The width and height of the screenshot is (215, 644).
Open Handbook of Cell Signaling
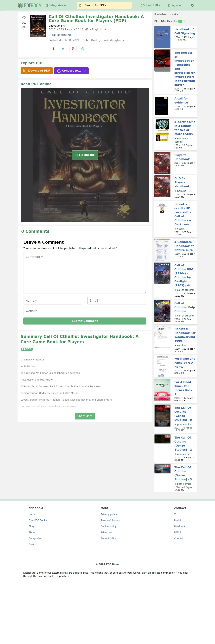[x=185, y=31]
